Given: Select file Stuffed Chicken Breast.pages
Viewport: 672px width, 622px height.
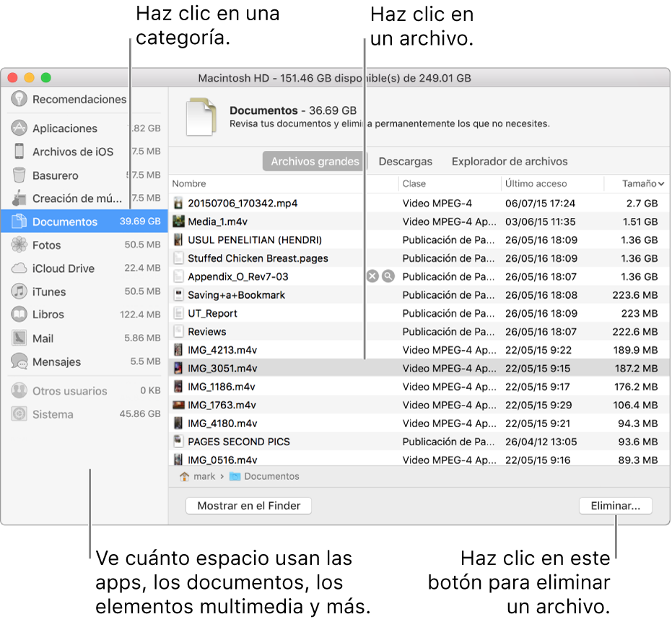Looking at the screenshot, I should [x=258, y=258].
